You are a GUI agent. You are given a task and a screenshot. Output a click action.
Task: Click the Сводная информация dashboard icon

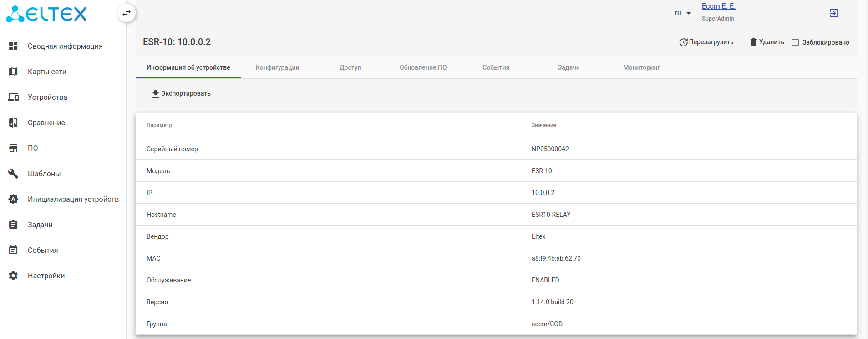pyautogui.click(x=13, y=46)
